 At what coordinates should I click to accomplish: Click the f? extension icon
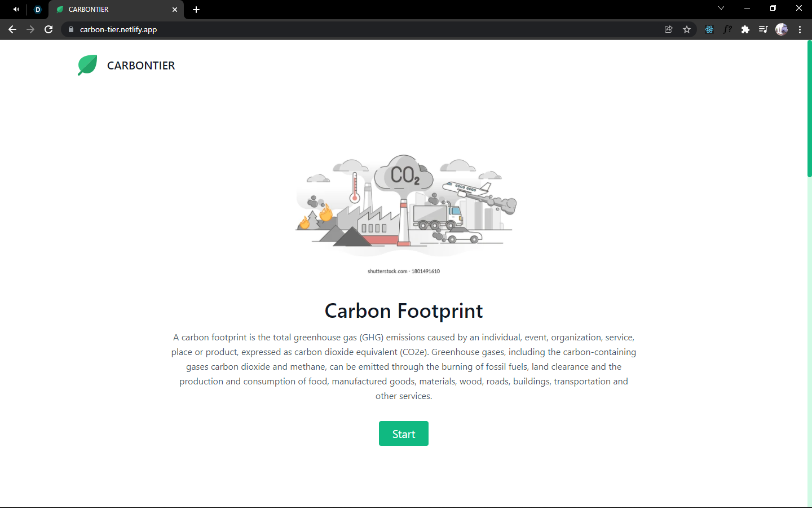tap(727, 29)
